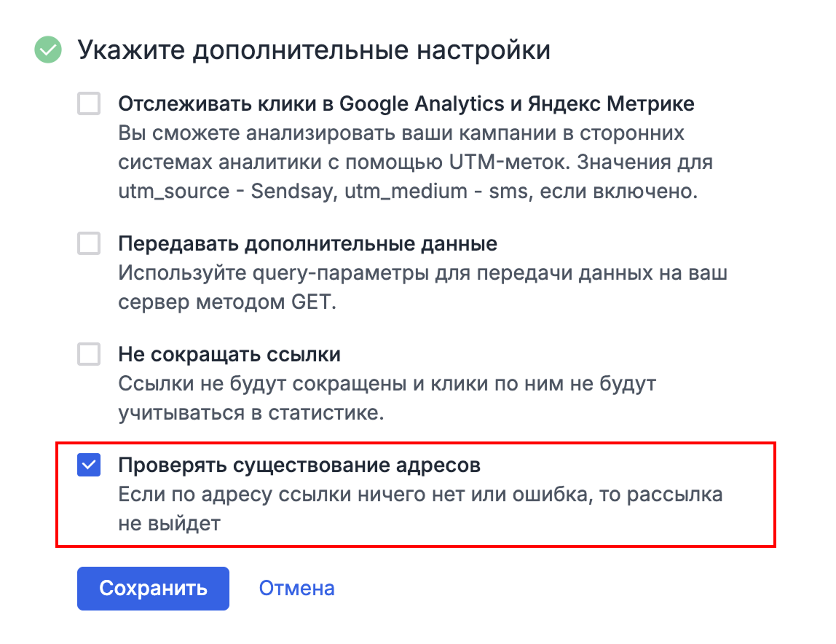Click the 'Не сокращать ссылки' label
836x644 pixels.
click(229, 355)
